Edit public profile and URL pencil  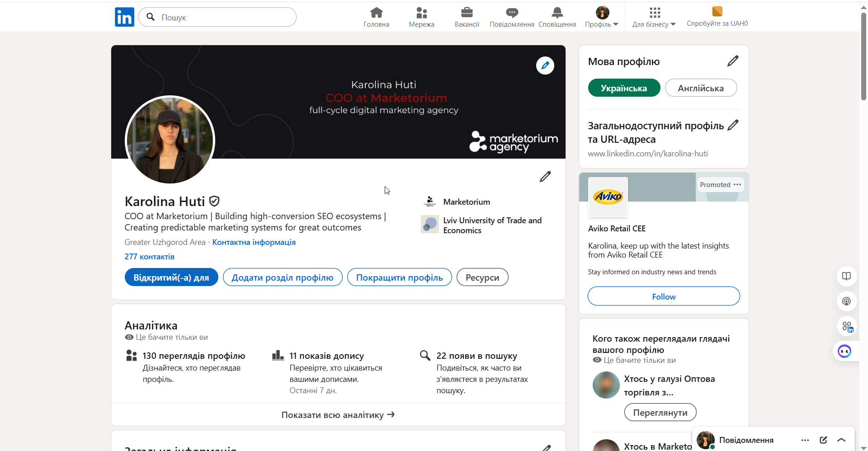(733, 125)
